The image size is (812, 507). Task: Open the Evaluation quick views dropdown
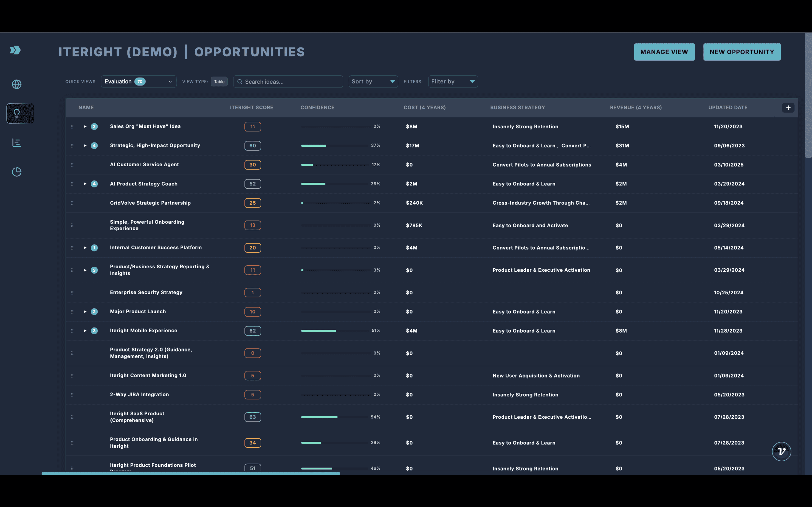coord(139,81)
